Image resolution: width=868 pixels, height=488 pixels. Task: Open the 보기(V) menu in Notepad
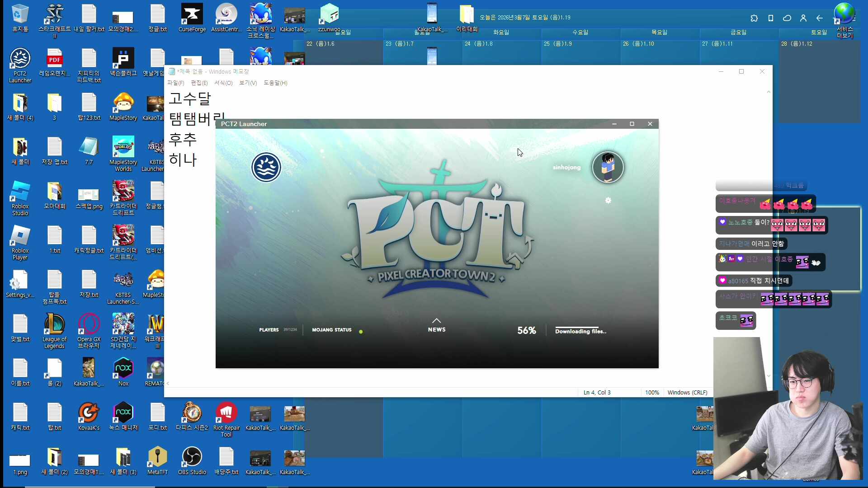pos(248,83)
